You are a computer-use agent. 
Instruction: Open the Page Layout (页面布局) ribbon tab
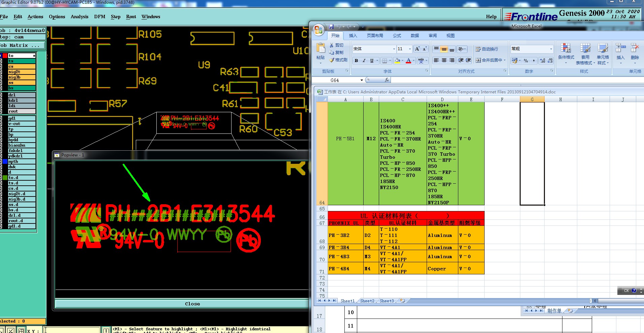click(375, 35)
